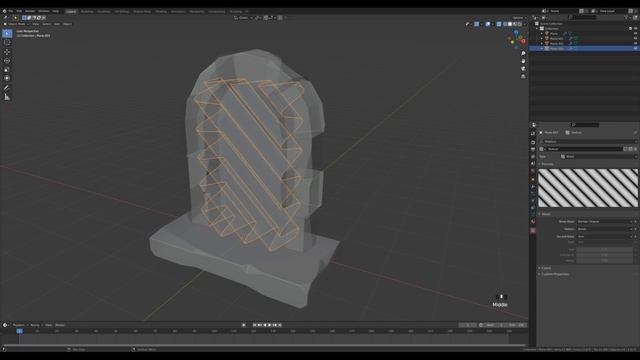Open the timeline Keying menu
Viewport: 640px width, 360px height.
pos(36,325)
